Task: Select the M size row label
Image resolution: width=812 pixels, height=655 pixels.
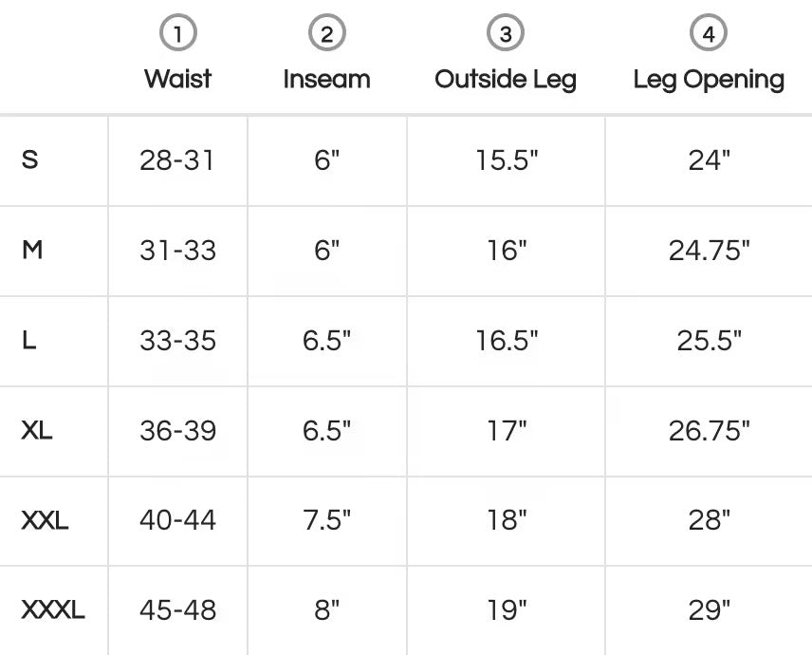Action: (32, 250)
